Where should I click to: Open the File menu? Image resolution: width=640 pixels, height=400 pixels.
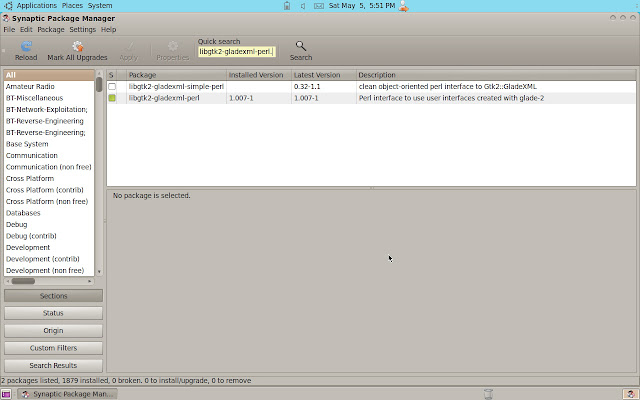9,29
